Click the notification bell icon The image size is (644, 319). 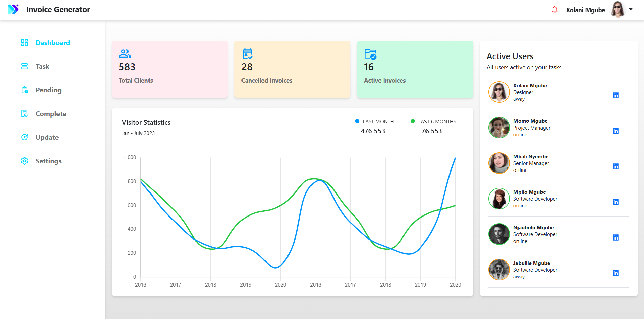555,10
